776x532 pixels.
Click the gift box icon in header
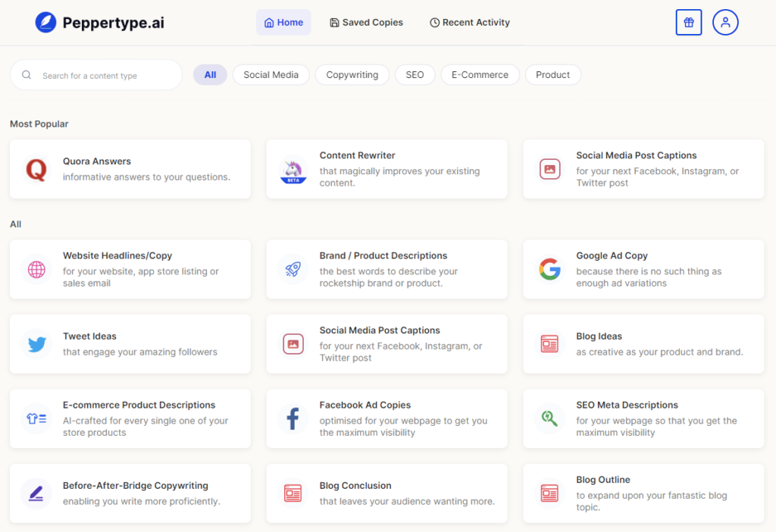[688, 23]
